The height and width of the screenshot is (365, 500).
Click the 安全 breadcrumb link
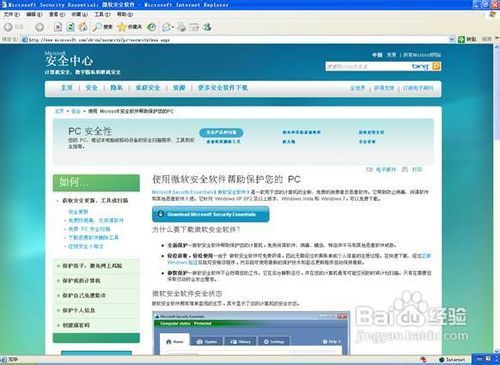coord(76,111)
